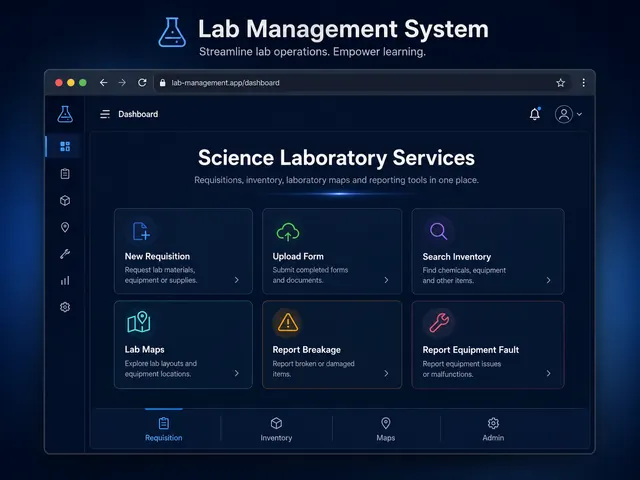Open the browser three-dot menu
Viewport: 640px width, 480px height.
pos(584,83)
